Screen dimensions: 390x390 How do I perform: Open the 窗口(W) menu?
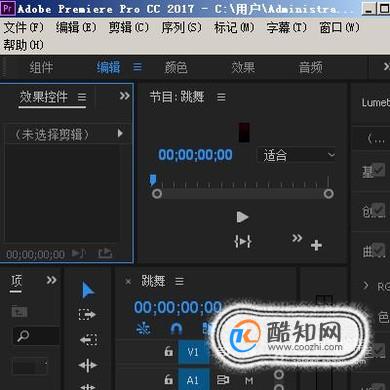point(340,27)
